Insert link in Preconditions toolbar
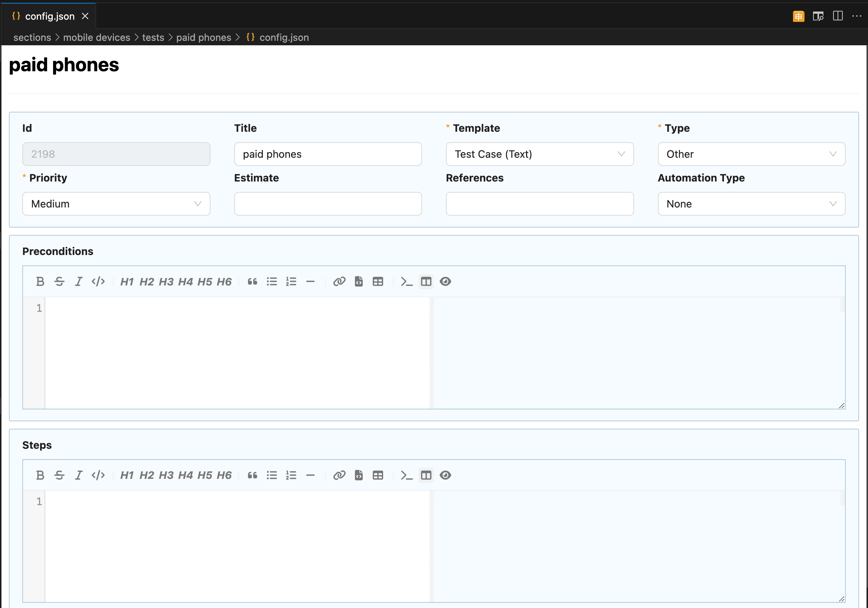 point(339,281)
